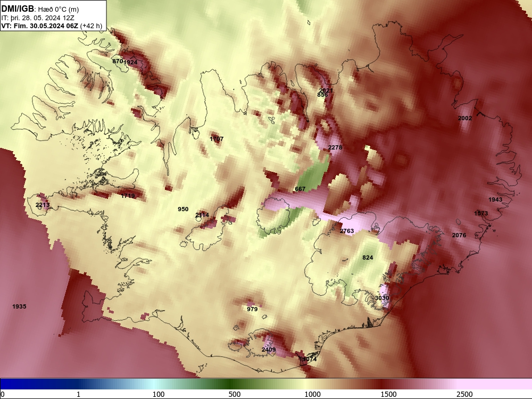Click legend tick label 1500
532x399 pixels.
[x=388, y=394]
